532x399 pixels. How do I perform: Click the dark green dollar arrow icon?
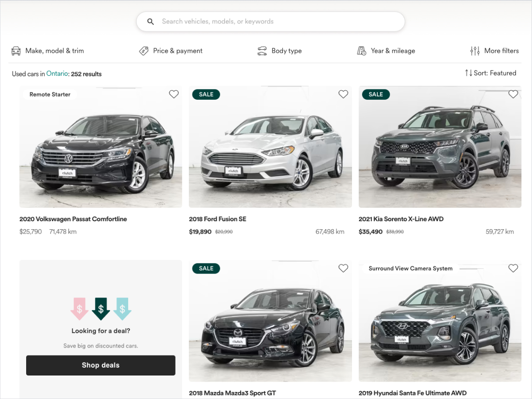(101, 309)
